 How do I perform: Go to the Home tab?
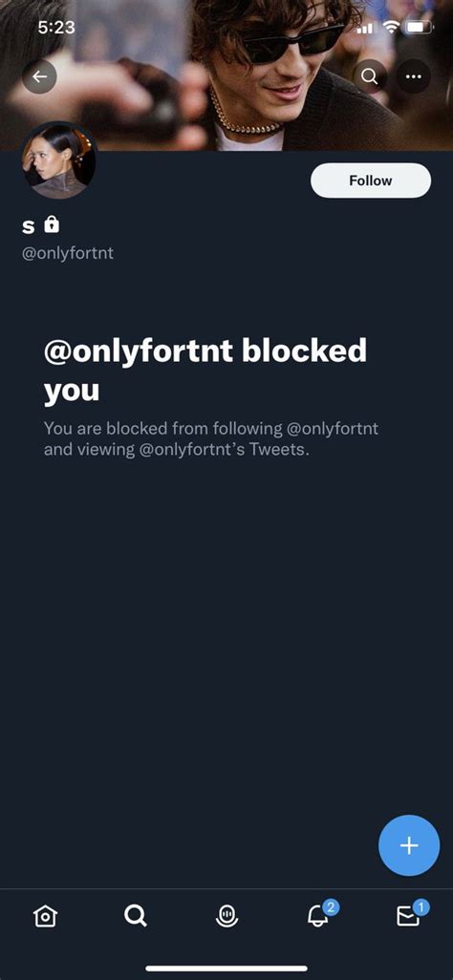(45, 916)
